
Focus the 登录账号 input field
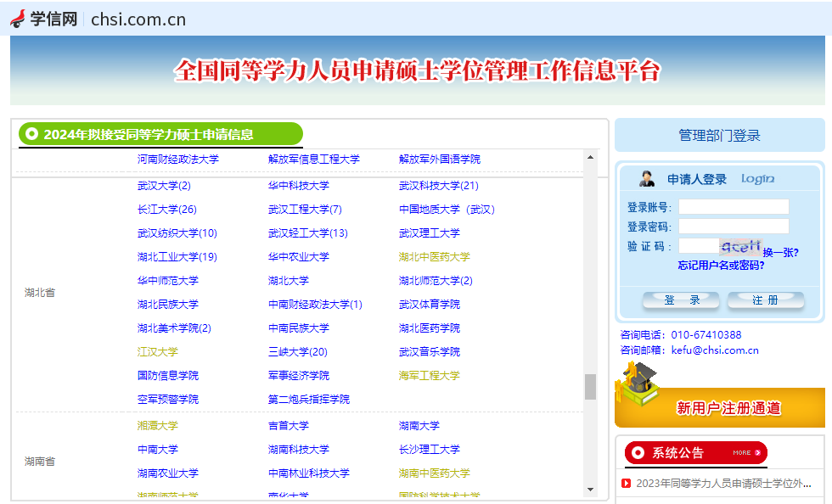point(734,207)
